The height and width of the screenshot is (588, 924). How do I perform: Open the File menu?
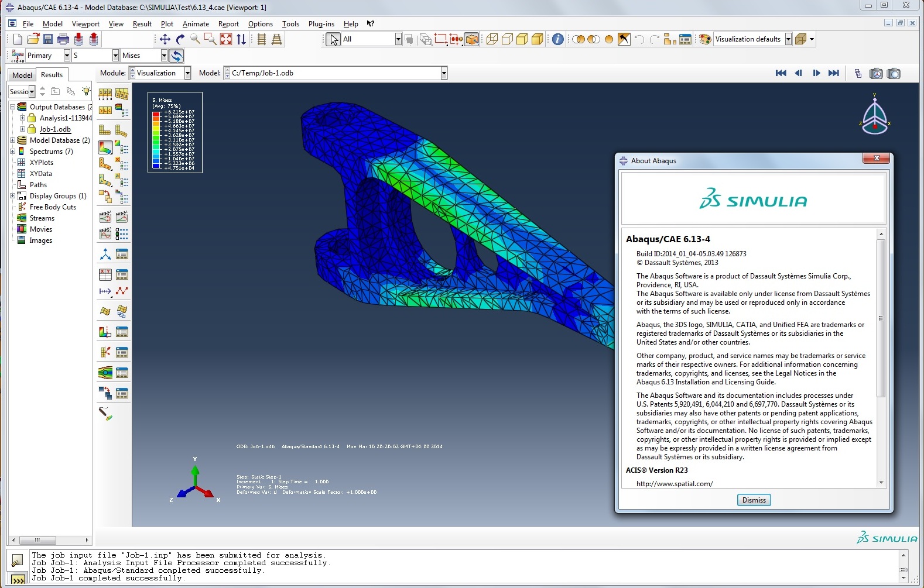click(28, 24)
